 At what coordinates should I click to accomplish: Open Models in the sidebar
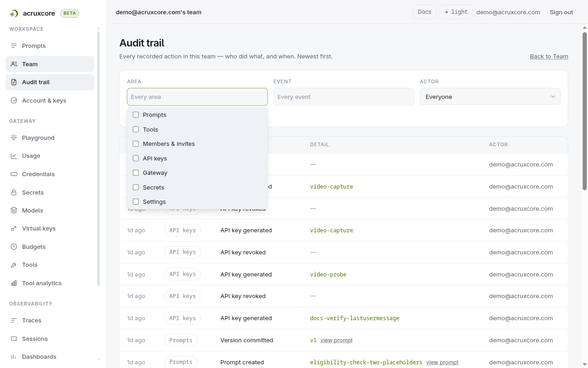(50, 211)
